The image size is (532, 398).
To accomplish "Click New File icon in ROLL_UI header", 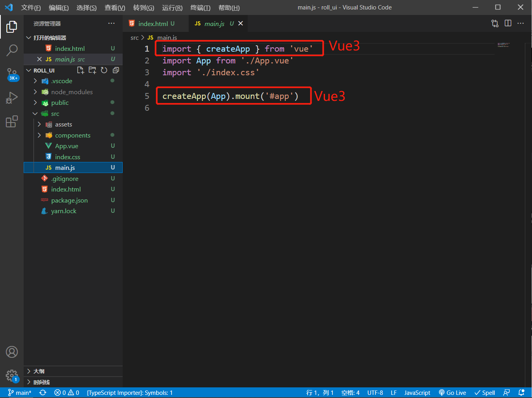I will [x=80, y=70].
